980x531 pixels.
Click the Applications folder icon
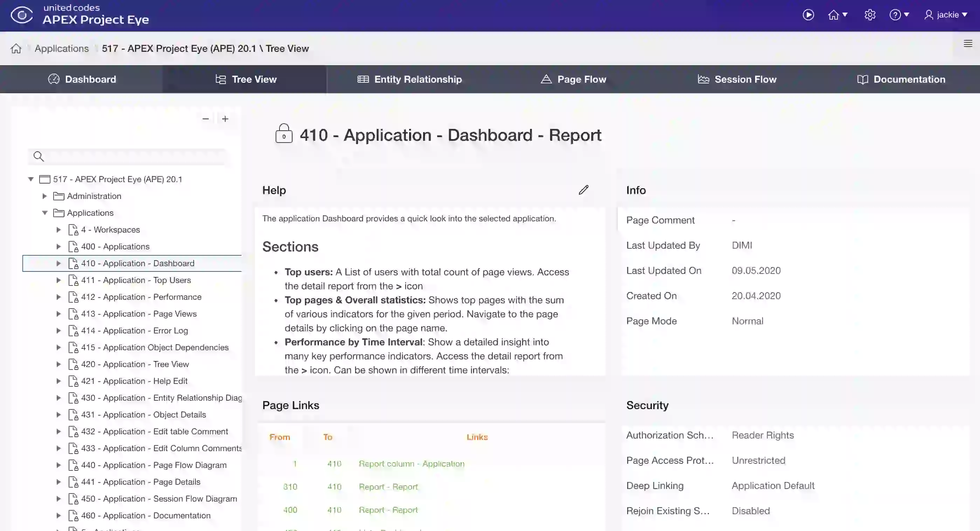click(x=58, y=213)
